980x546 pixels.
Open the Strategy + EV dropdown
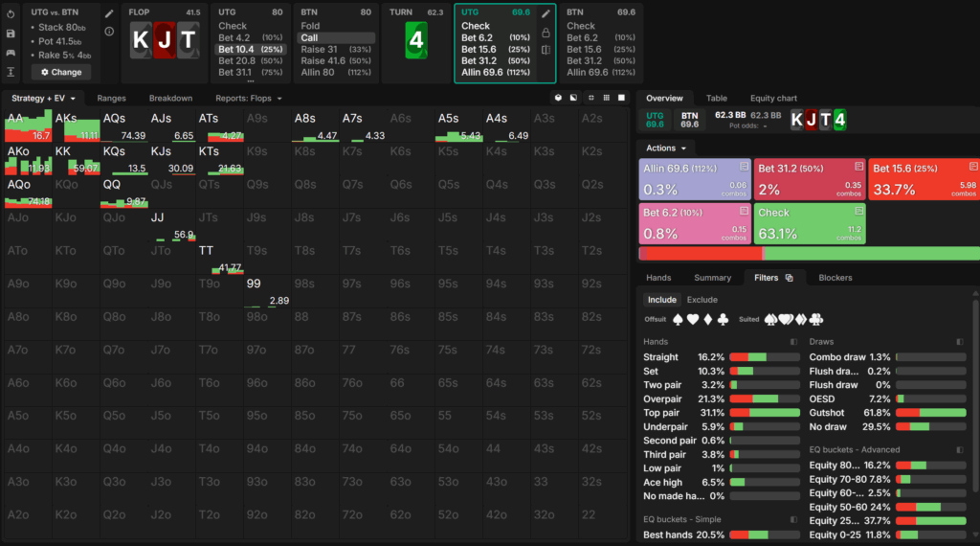coord(43,98)
